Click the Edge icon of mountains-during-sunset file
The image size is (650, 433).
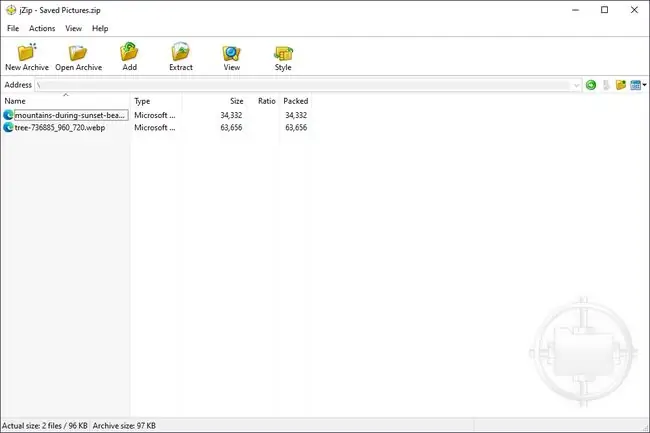click(x=8, y=115)
